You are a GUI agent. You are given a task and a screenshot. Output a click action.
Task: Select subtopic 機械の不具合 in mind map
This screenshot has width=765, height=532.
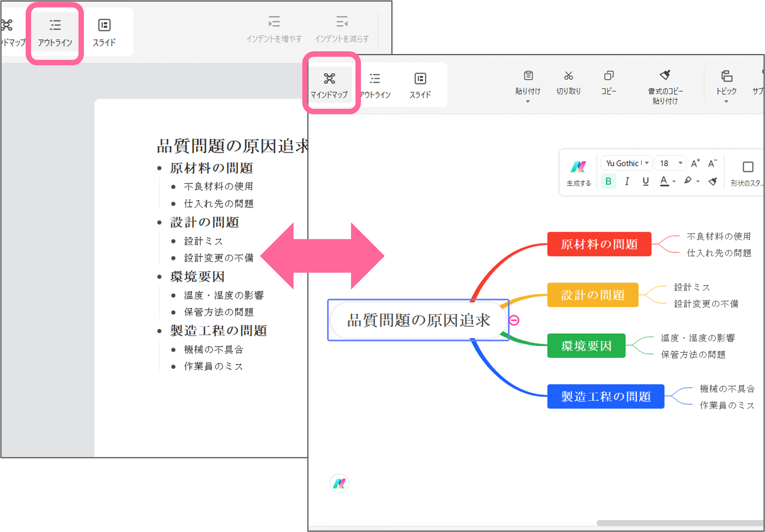coord(727,389)
